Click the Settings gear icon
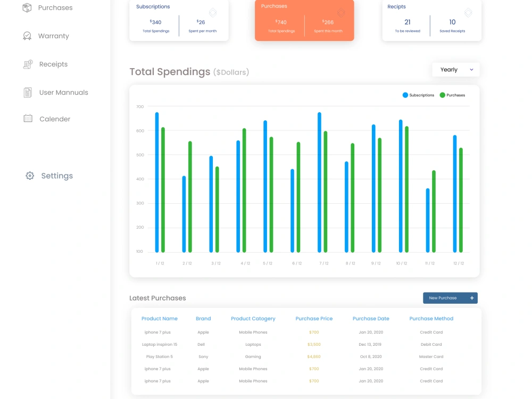Image resolution: width=532 pixels, height=399 pixels. coord(30,176)
